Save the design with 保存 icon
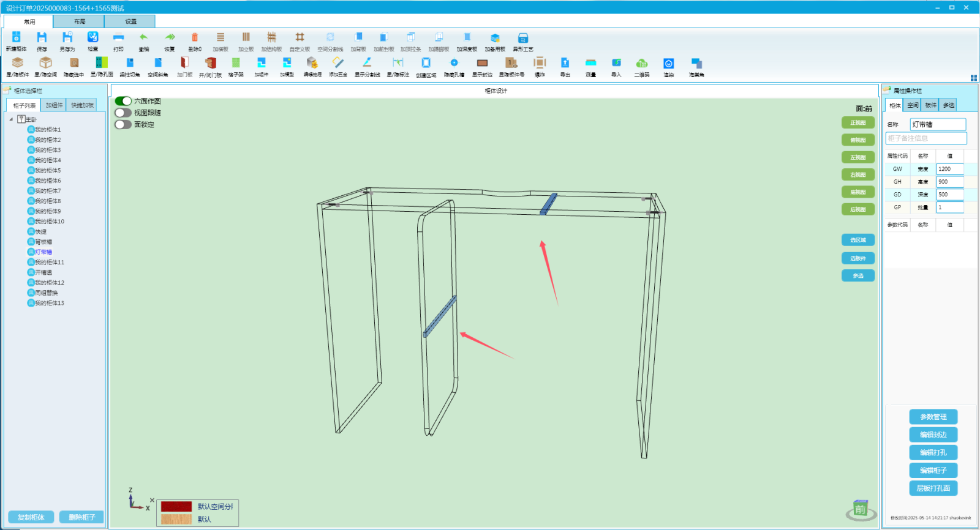The width and height of the screenshot is (980, 530). [x=42, y=38]
